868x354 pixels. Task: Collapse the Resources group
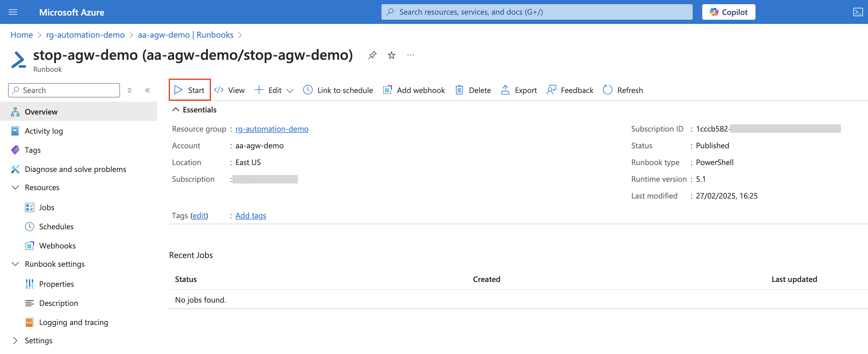(x=15, y=187)
